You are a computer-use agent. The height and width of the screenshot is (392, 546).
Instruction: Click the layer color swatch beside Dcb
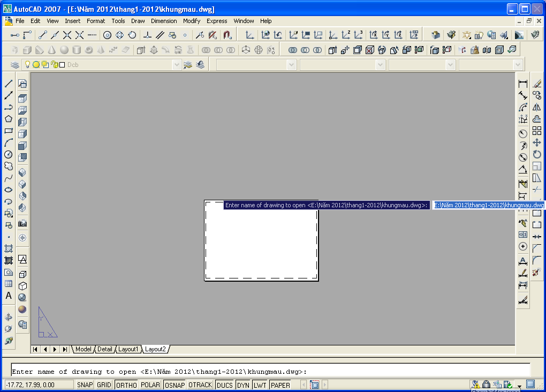pos(62,65)
